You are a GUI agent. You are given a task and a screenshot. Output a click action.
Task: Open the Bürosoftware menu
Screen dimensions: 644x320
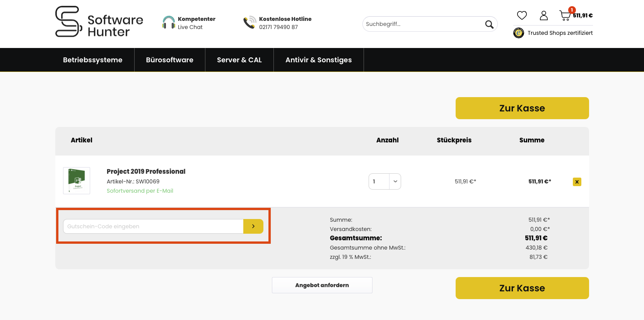(170, 60)
